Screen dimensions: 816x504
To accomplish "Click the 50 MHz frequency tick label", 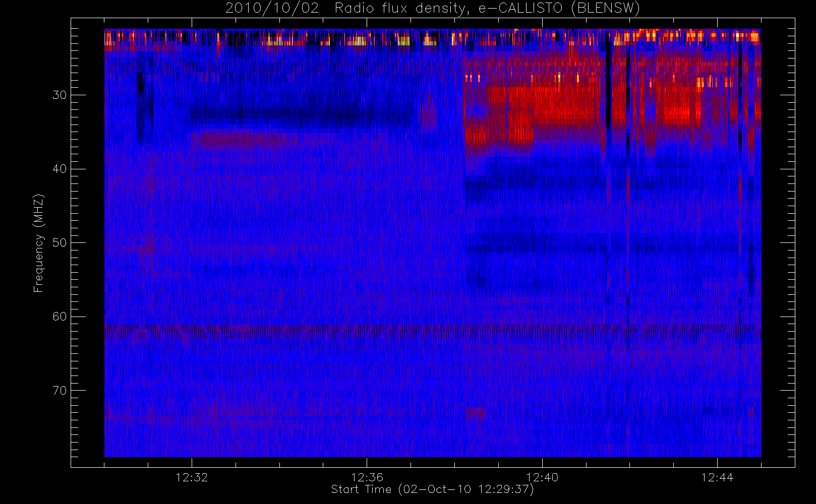I will coord(60,243).
